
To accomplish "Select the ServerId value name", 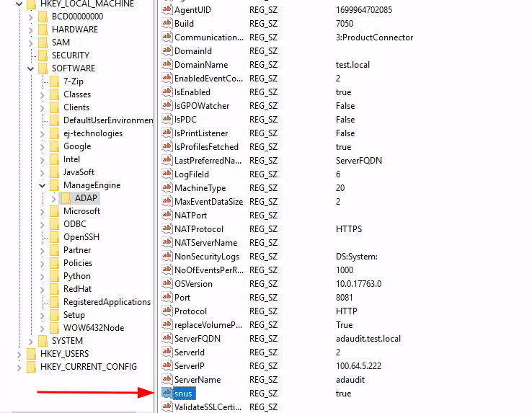I will pos(190,352).
